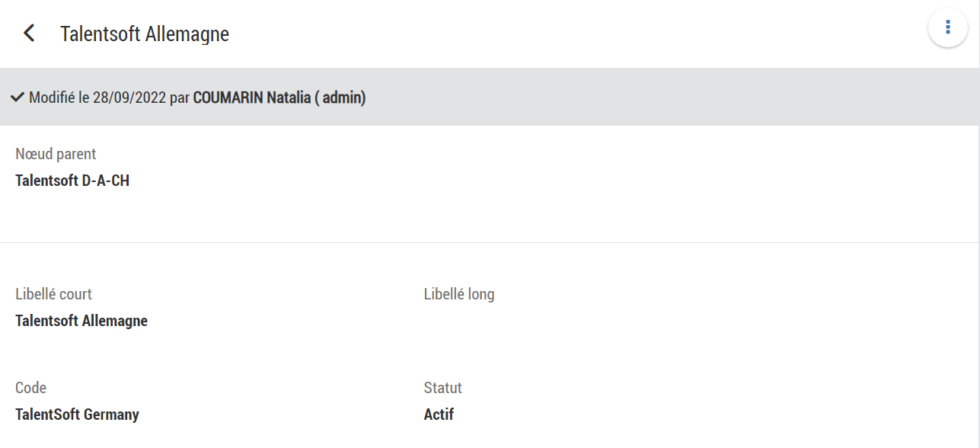Click the Statut field label

click(442, 388)
